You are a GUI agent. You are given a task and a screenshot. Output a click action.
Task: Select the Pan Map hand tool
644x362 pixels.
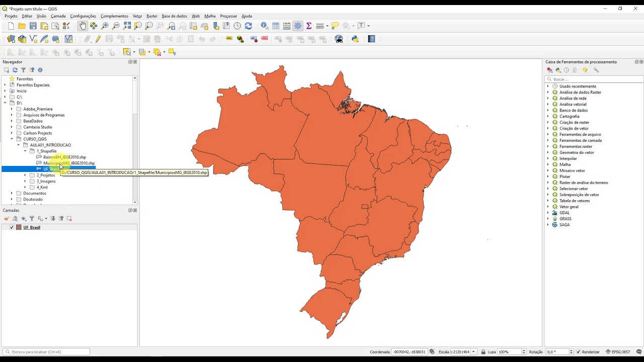point(83,26)
